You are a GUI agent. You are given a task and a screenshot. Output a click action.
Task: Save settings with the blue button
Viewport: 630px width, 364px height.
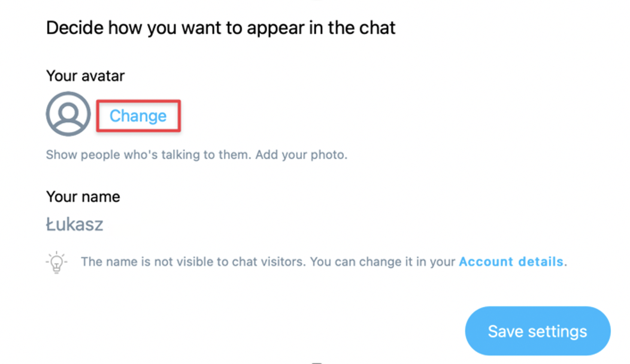click(x=538, y=331)
